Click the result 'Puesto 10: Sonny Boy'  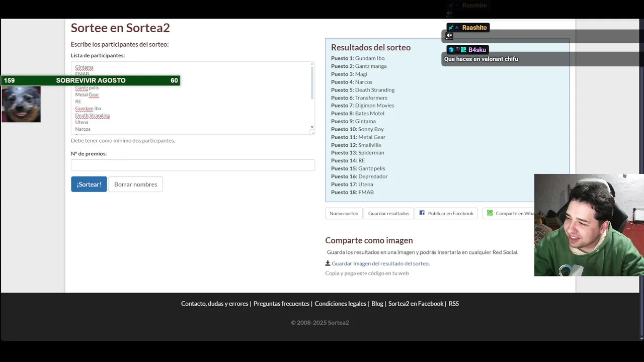click(x=357, y=129)
